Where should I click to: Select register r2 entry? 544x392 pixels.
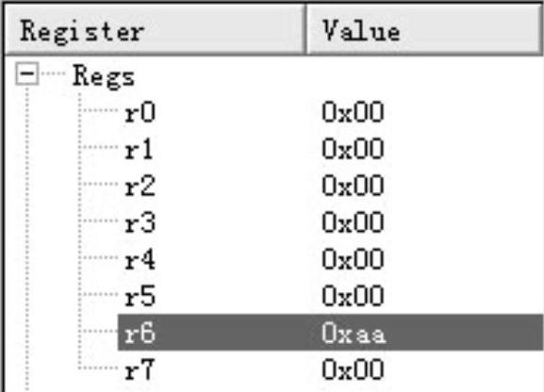(140, 186)
